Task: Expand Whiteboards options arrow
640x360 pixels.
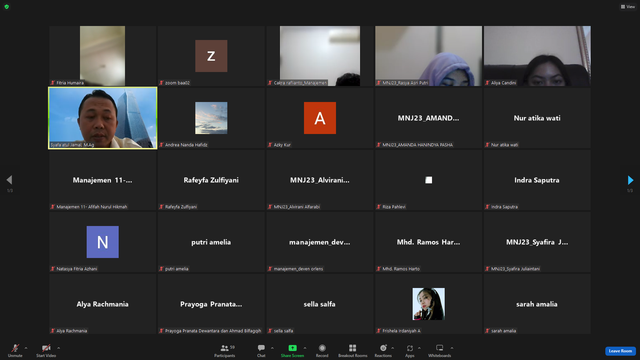Action: click(x=452, y=348)
